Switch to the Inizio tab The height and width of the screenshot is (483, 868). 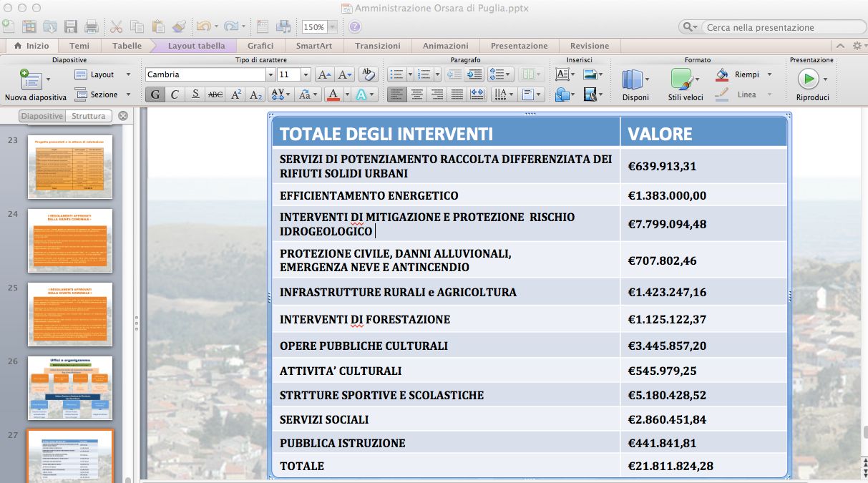[x=31, y=46]
